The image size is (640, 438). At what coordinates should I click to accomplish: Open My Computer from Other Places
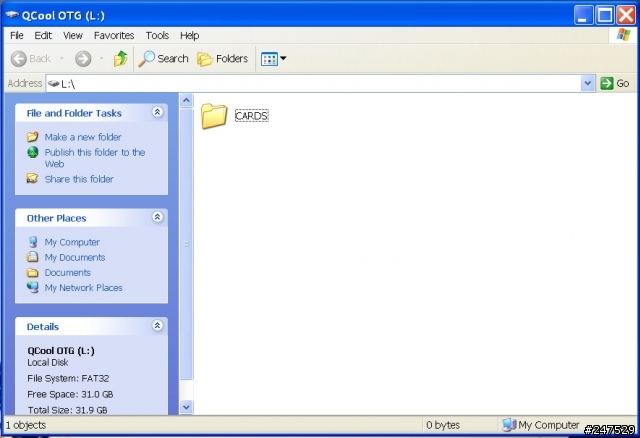[72, 242]
